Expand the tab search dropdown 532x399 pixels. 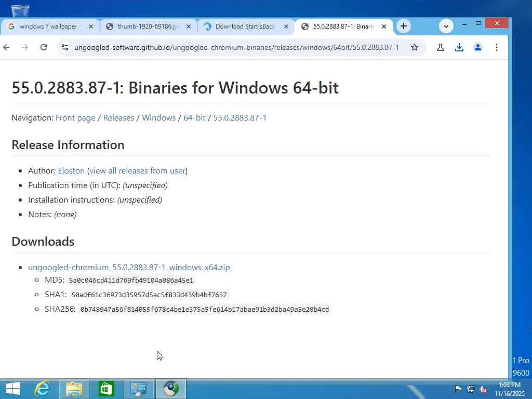pyautogui.click(x=446, y=26)
